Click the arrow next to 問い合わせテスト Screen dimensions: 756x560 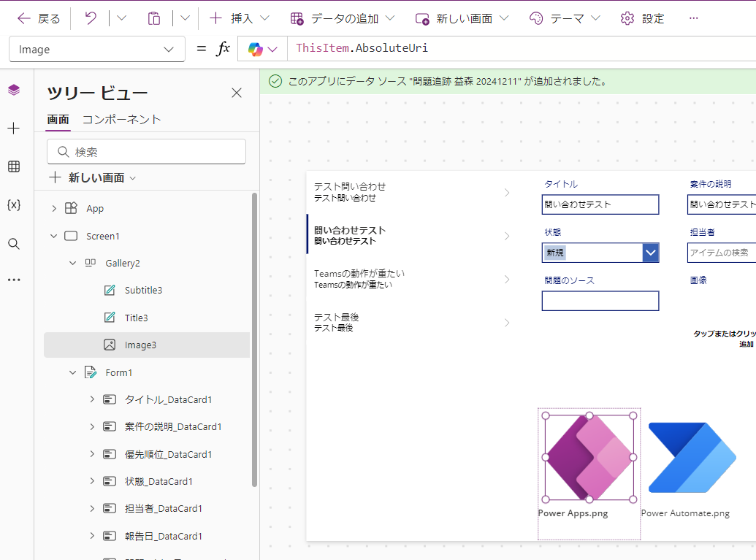pos(507,236)
